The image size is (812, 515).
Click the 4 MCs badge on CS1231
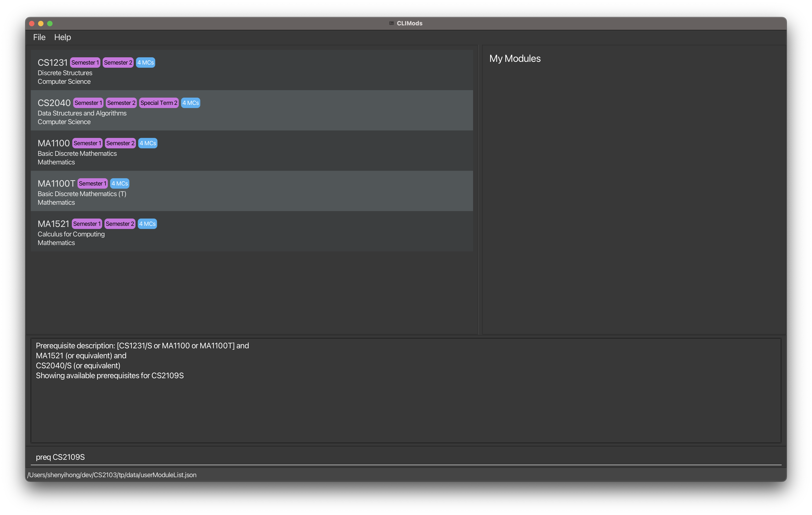click(x=145, y=63)
